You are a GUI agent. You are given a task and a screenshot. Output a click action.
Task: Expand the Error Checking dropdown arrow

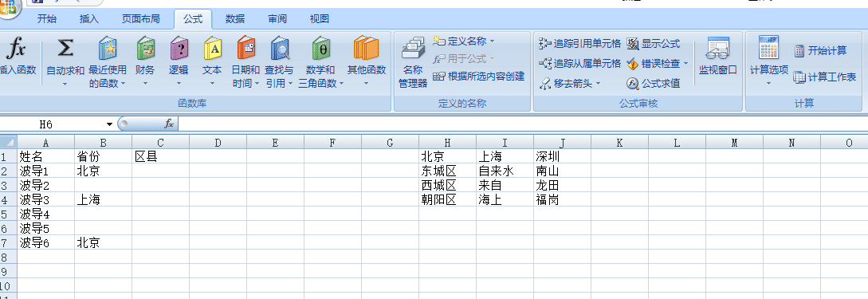(x=686, y=64)
